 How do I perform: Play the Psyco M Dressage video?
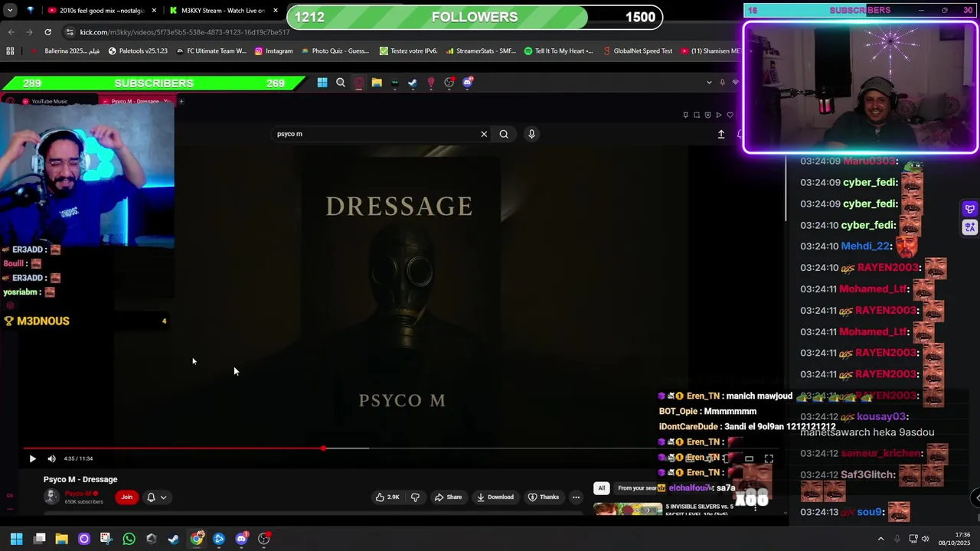tap(32, 458)
